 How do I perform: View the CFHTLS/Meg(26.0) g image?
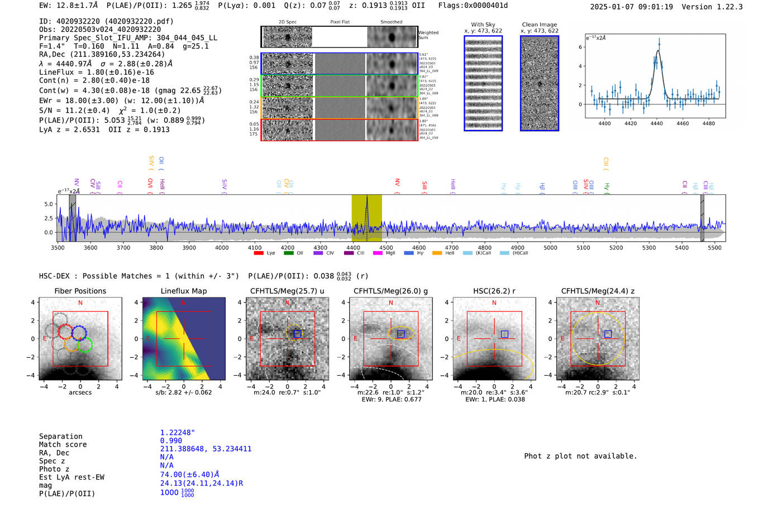(390, 338)
